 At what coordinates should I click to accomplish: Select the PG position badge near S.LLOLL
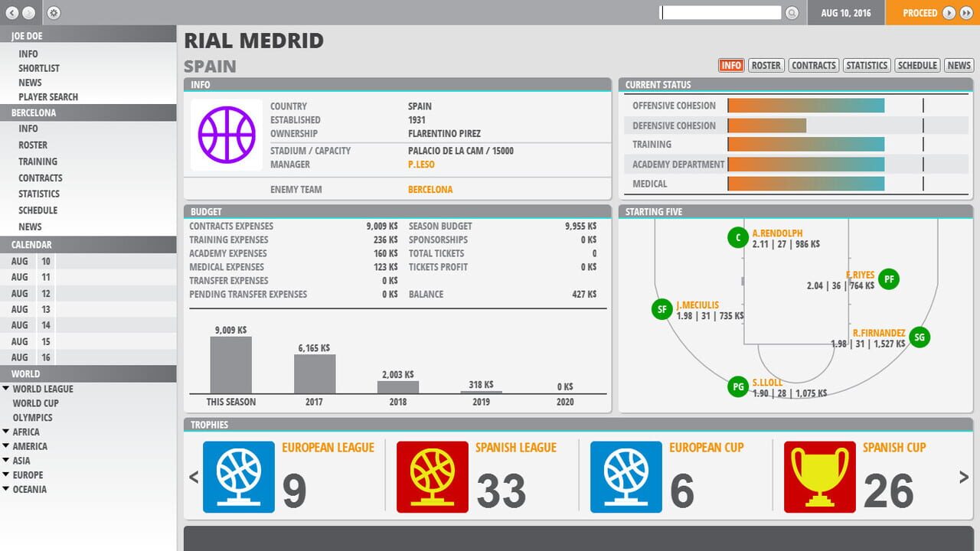coord(737,386)
